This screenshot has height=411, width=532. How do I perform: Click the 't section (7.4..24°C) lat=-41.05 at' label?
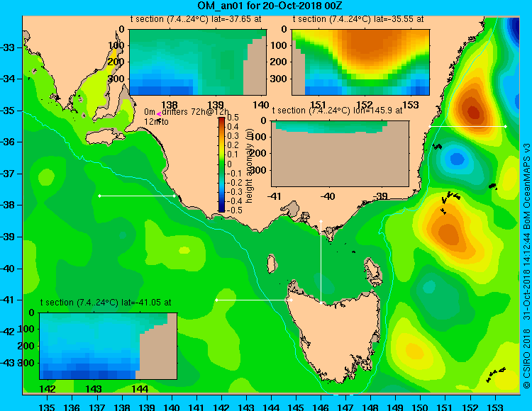pos(106,303)
